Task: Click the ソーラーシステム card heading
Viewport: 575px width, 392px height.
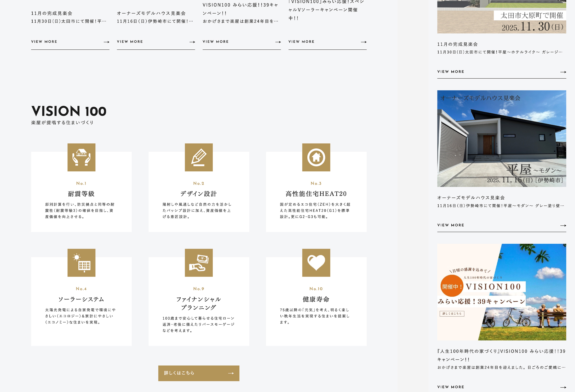Action: point(81,299)
